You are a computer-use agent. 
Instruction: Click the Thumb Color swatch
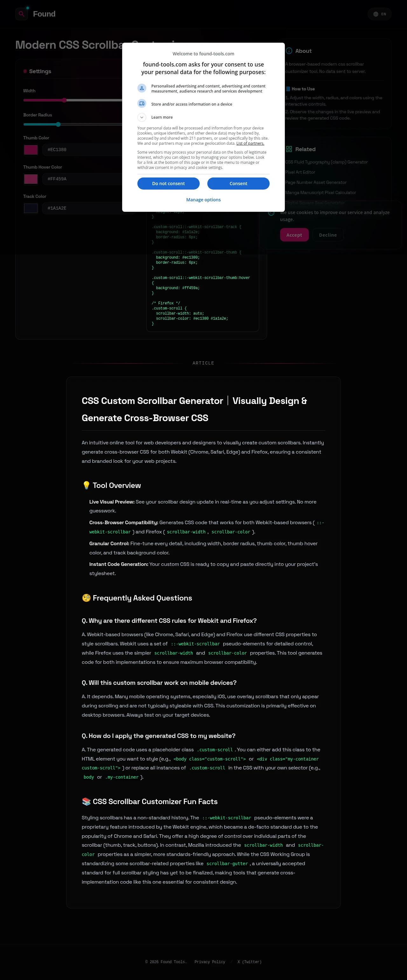(31, 150)
